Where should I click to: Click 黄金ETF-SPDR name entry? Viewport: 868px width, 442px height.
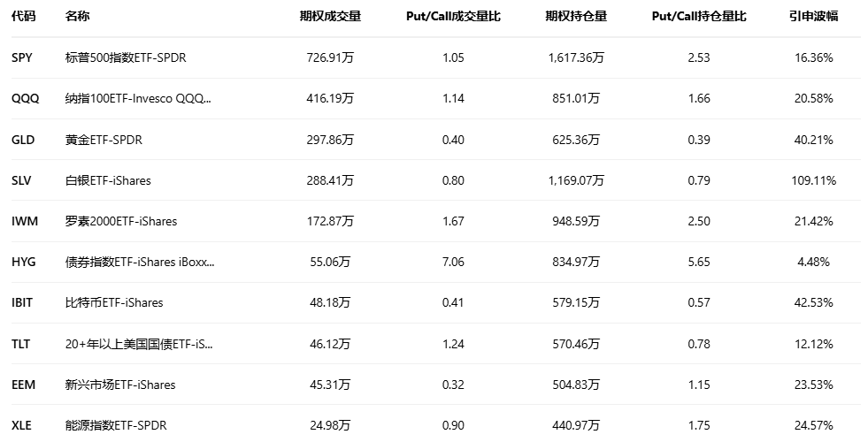tap(104, 140)
